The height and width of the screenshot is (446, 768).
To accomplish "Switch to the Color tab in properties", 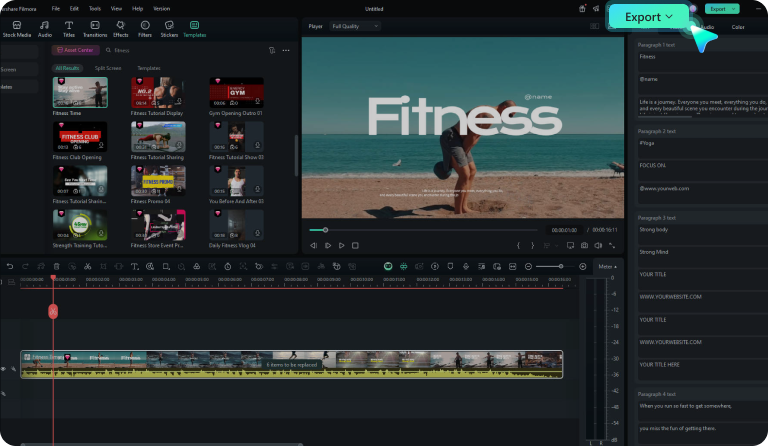I will click(x=738, y=27).
